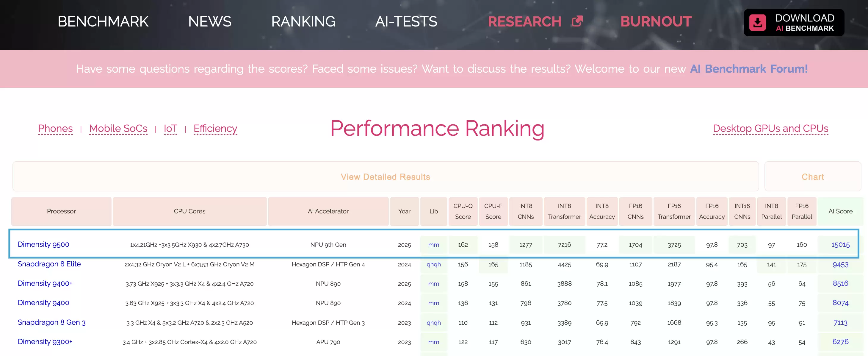The height and width of the screenshot is (356, 868).
Task: Open the AI Benchmark Forum link
Action: point(749,69)
